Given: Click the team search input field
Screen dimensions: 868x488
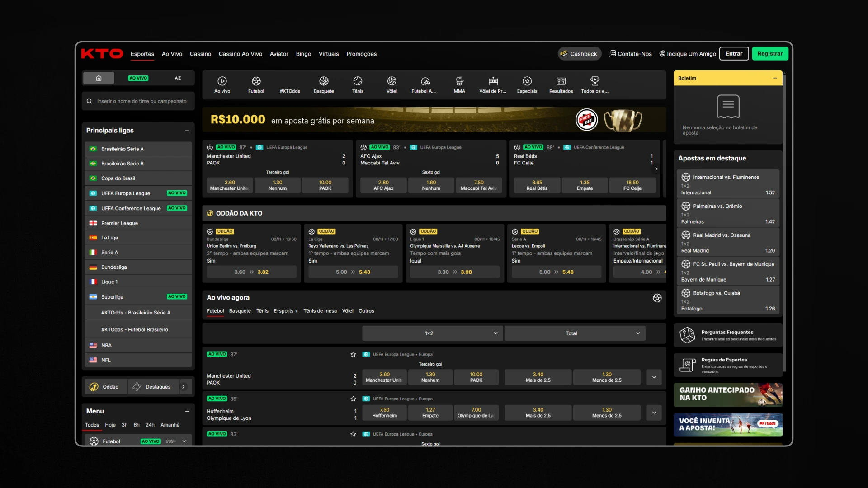Looking at the screenshot, I should click(x=142, y=101).
